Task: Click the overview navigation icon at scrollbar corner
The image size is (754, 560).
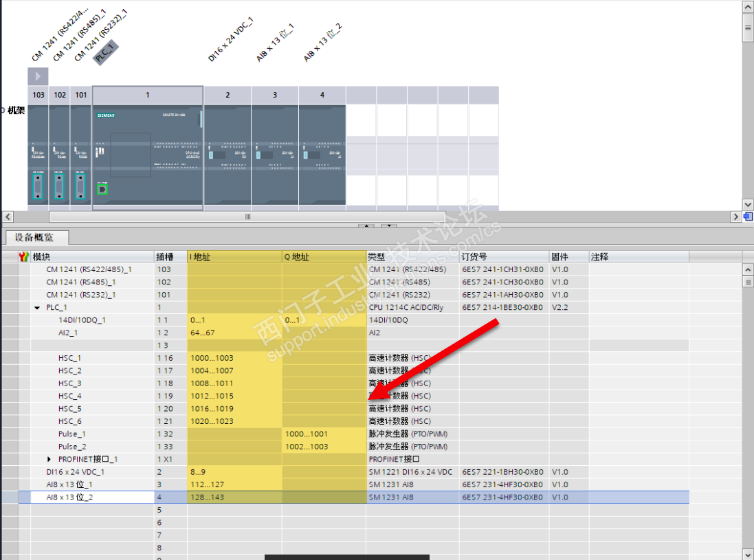Action: pos(748,217)
